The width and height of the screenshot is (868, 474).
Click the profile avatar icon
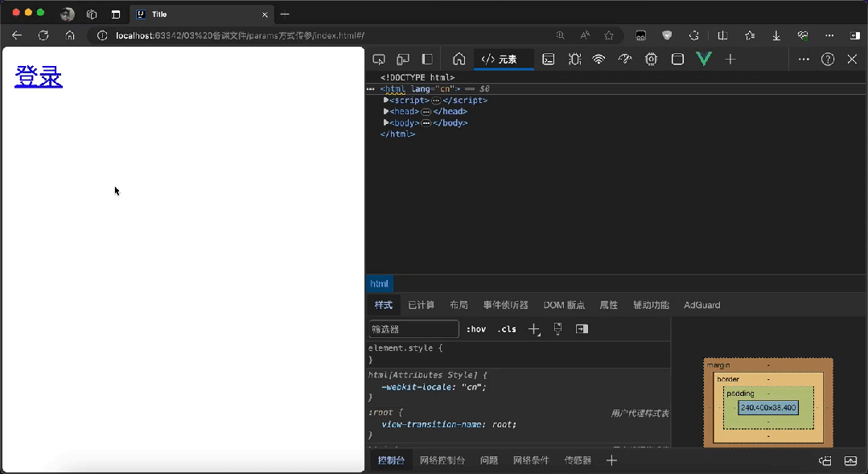click(x=68, y=14)
